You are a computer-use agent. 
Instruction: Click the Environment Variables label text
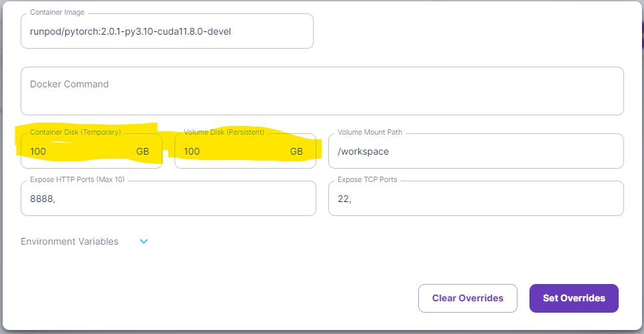[69, 241]
